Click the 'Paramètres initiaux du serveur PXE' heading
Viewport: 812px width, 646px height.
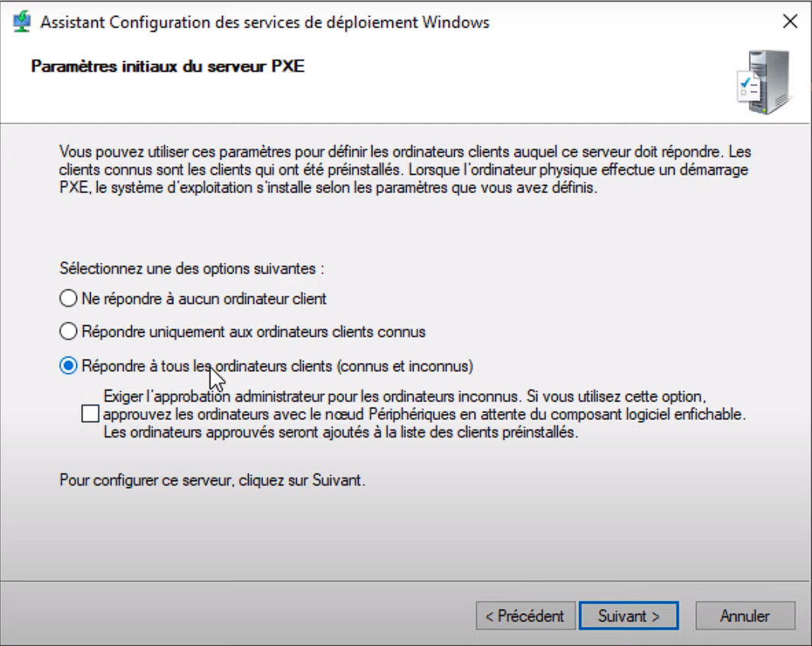click(168, 66)
